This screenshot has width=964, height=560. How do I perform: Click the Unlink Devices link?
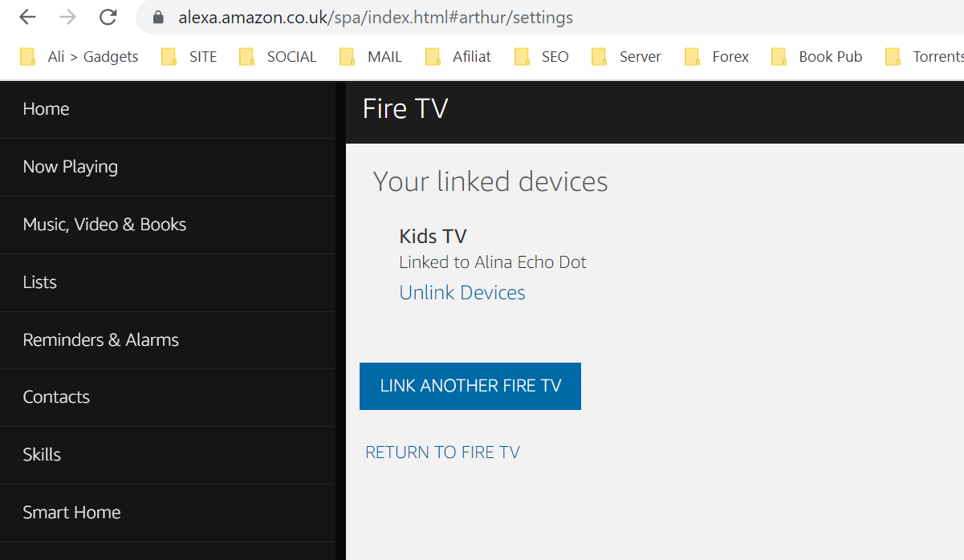[462, 293]
